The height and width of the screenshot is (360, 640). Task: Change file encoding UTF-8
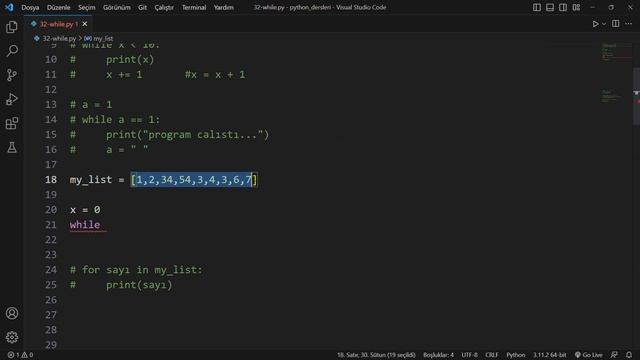tap(469, 355)
